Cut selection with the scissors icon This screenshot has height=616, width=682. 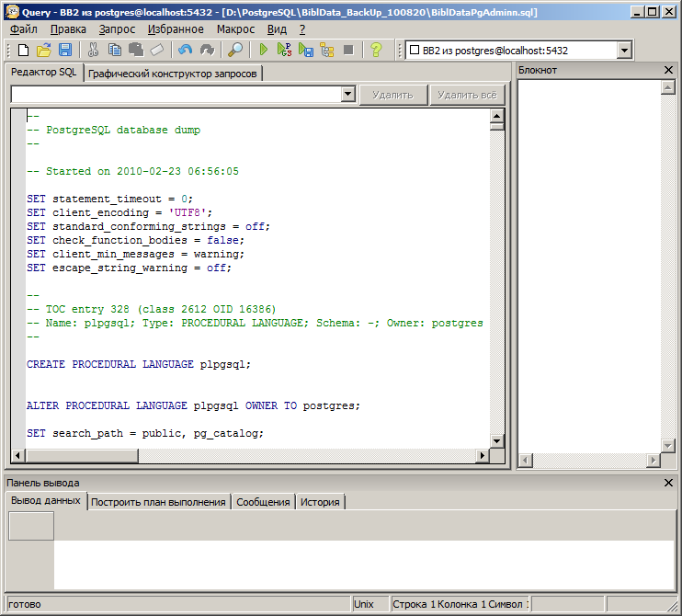tap(93, 50)
